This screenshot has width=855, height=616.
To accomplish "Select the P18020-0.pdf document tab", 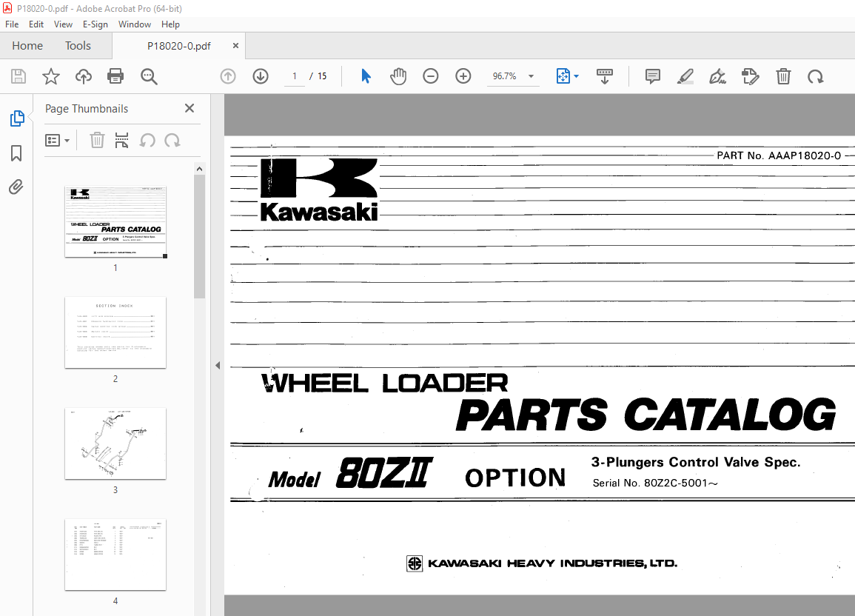I will (x=179, y=47).
